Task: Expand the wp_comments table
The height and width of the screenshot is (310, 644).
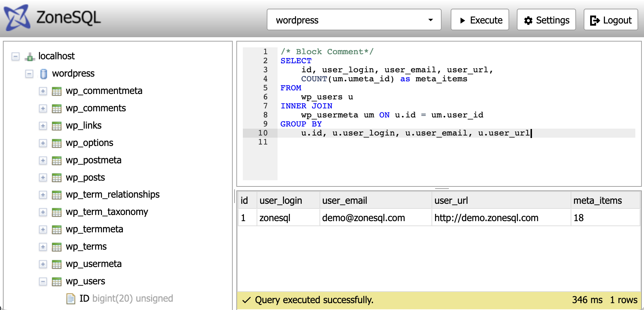Action: pos(43,108)
